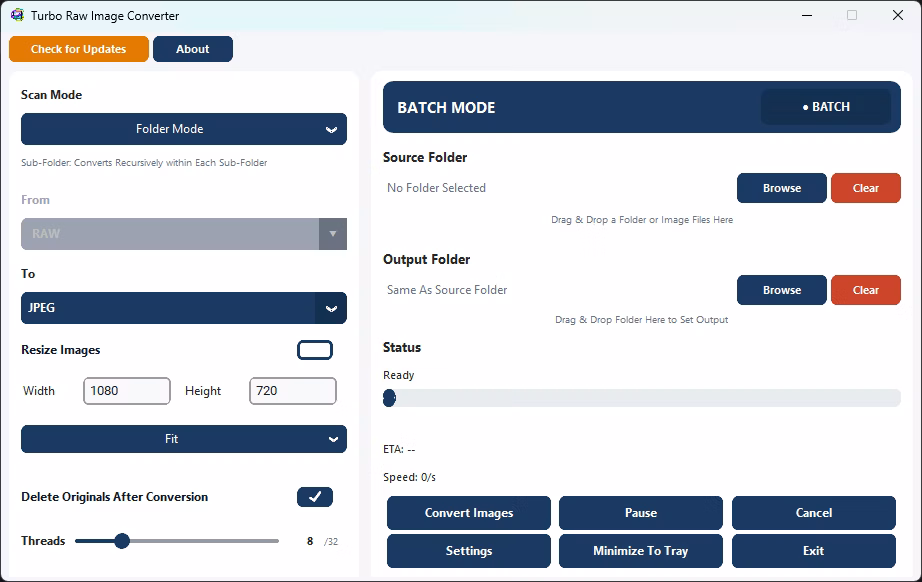Click the 'Speed: 0/s' readout
Image resolution: width=922 pixels, height=582 pixels.
(409, 477)
